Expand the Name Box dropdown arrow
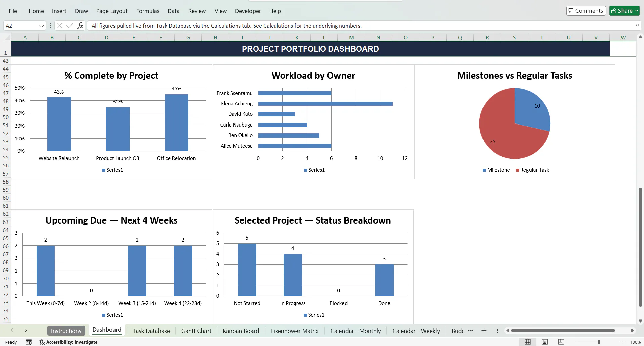The image size is (644, 346). [42, 26]
